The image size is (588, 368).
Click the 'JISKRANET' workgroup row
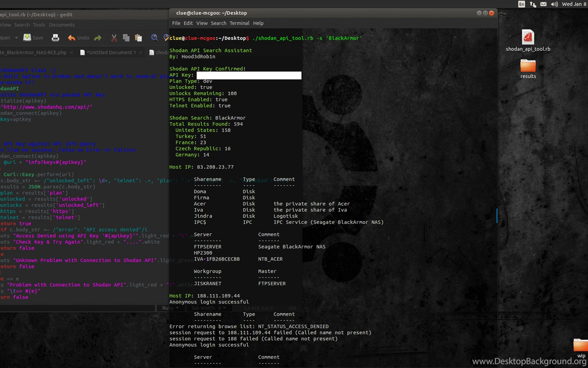240,283
